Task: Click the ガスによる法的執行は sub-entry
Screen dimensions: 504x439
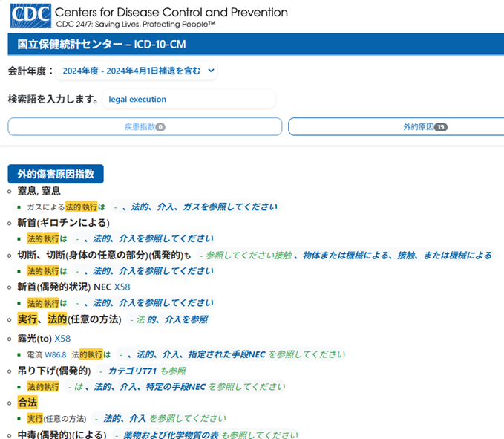Action: 66,207
